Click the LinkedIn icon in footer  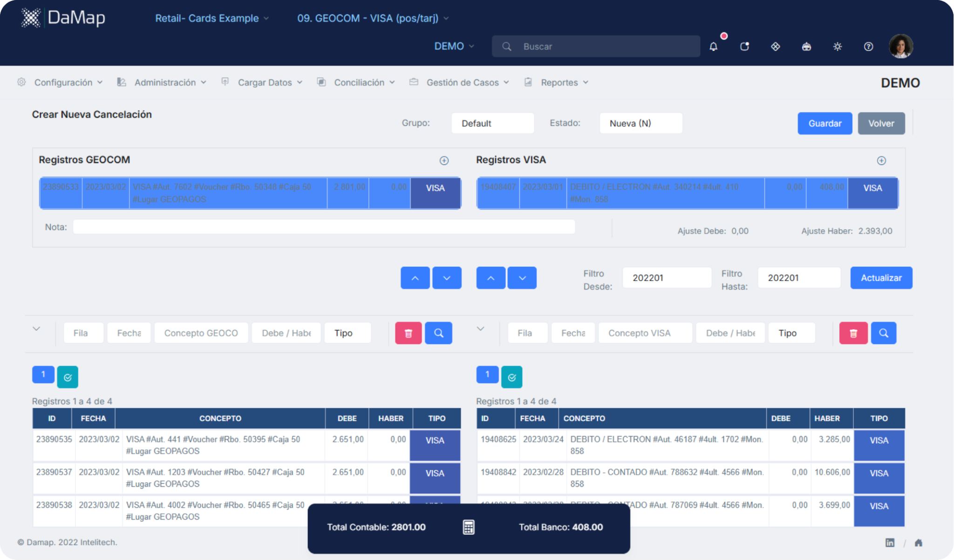click(890, 543)
